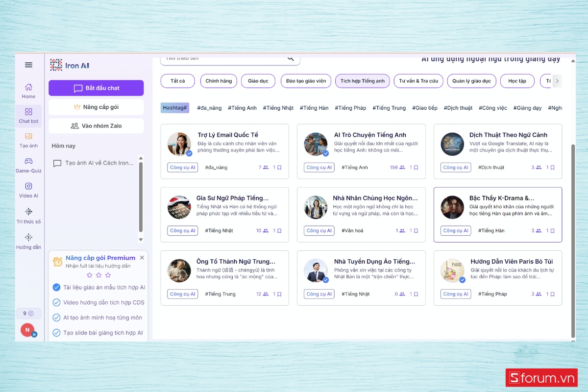Select the Học tập category
This screenshot has width=588, height=392.
point(517,81)
